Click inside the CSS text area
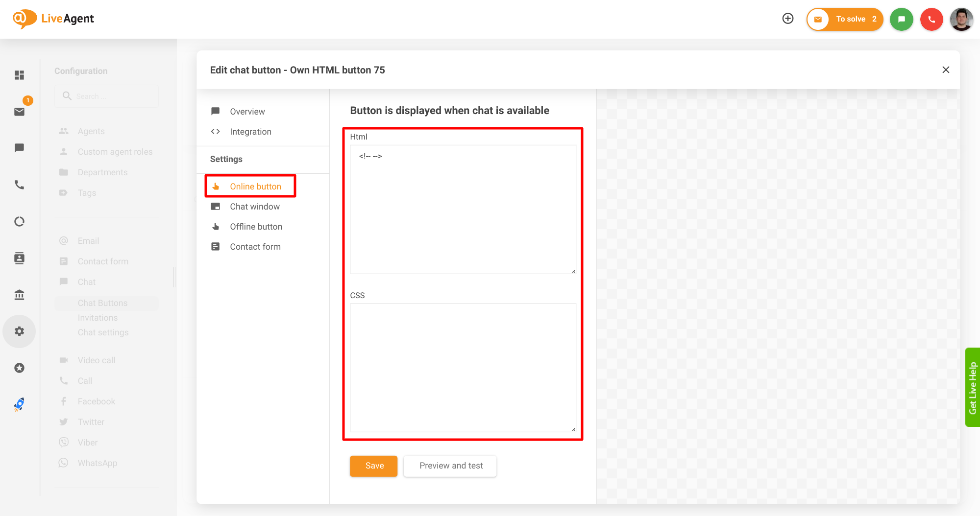Image resolution: width=980 pixels, height=516 pixels. (463, 367)
